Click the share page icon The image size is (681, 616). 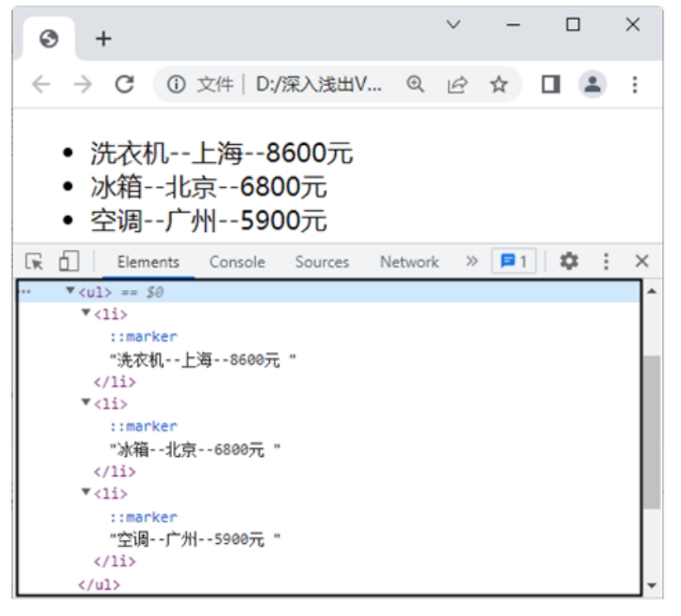point(457,84)
